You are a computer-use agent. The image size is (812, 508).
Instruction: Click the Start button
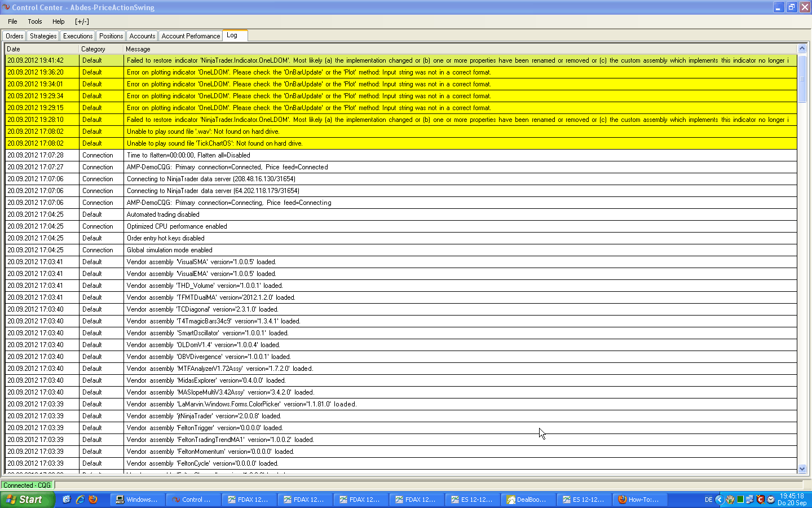tap(28, 500)
